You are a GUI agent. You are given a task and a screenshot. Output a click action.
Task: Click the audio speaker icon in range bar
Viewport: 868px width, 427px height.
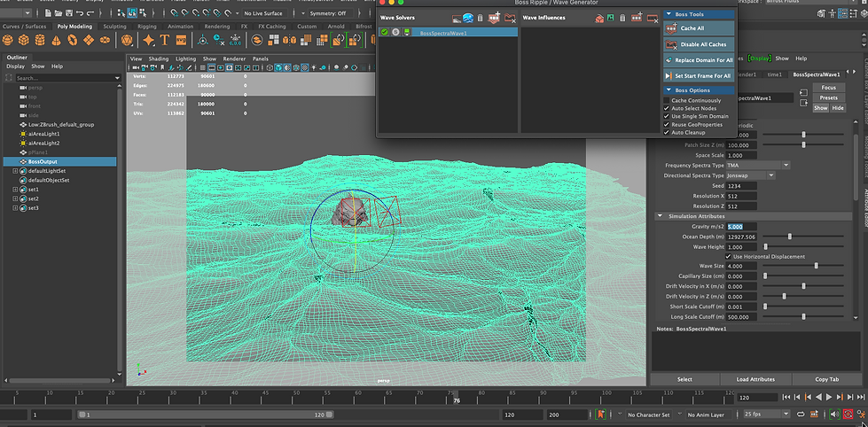(x=835, y=415)
